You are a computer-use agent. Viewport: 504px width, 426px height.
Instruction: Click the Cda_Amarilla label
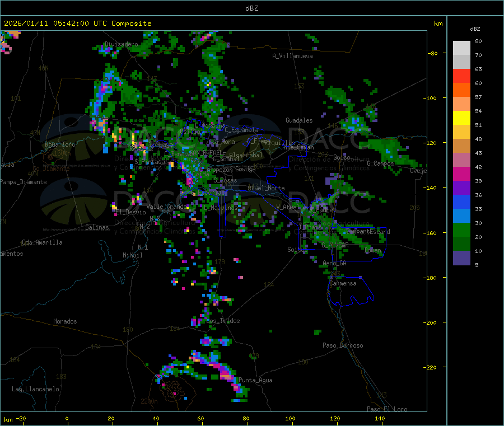(x=42, y=242)
